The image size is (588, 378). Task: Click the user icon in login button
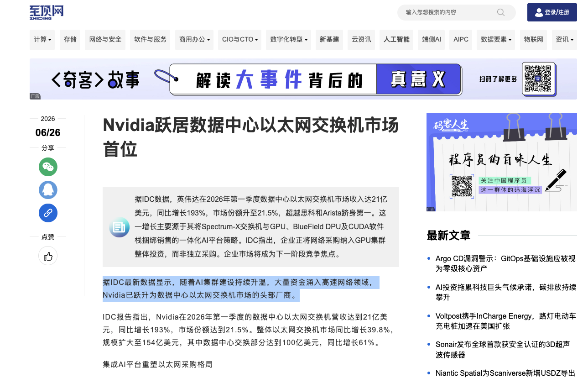tap(539, 12)
